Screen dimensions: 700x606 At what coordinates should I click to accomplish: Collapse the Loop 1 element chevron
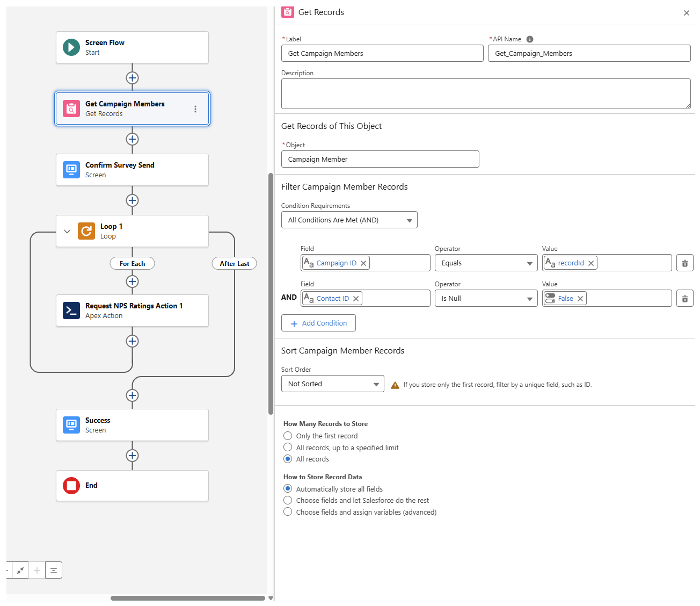click(x=67, y=232)
